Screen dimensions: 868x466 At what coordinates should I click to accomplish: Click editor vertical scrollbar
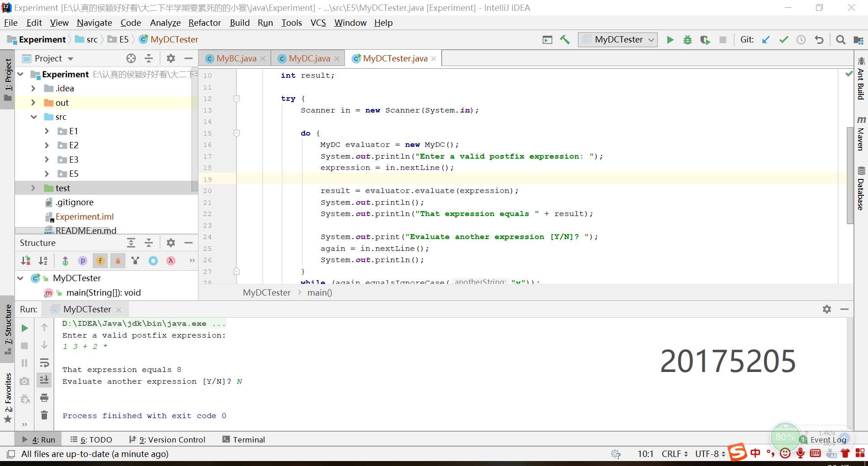pos(850,175)
